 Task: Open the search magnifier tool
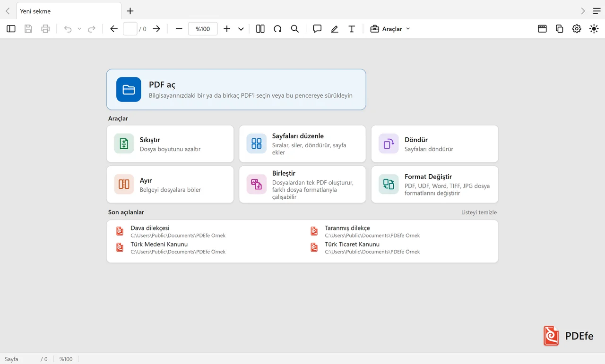pyautogui.click(x=294, y=29)
